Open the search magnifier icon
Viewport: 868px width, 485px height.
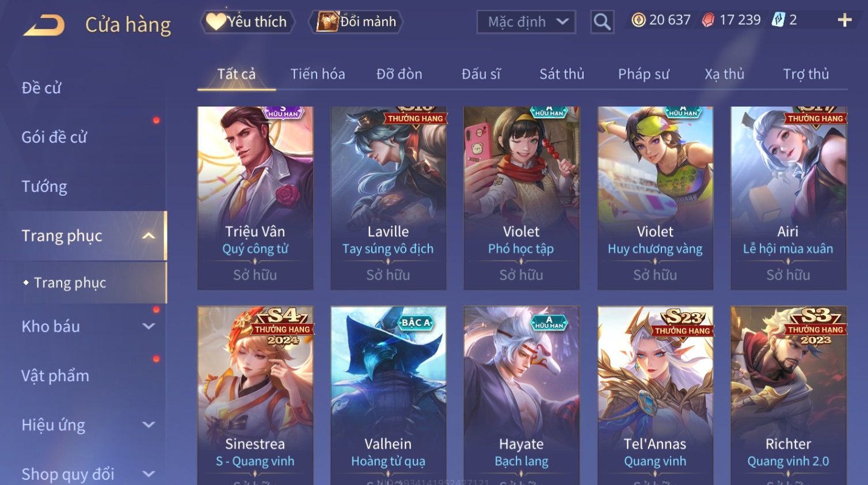[x=602, y=22]
